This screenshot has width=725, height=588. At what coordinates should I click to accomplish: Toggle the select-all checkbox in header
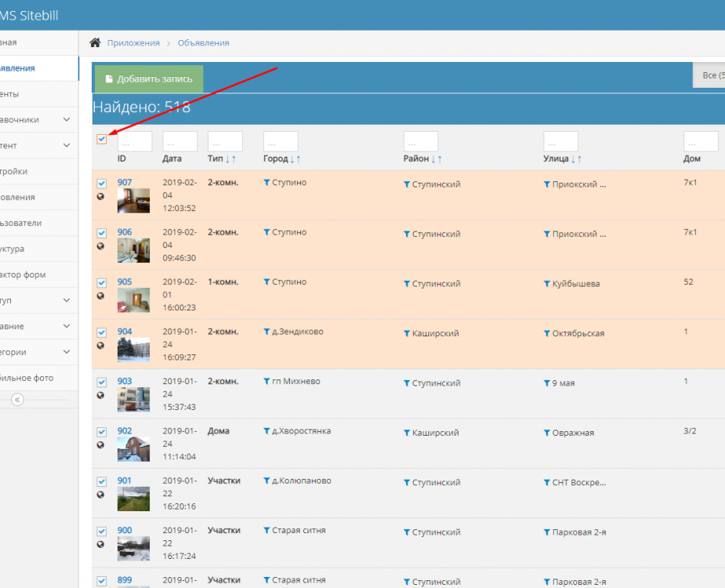(x=102, y=139)
